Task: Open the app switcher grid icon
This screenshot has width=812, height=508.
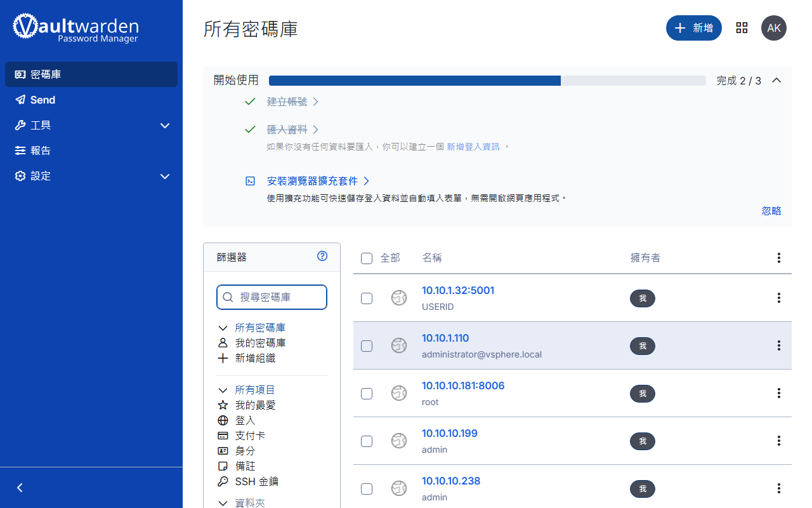Action: pos(742,28)
